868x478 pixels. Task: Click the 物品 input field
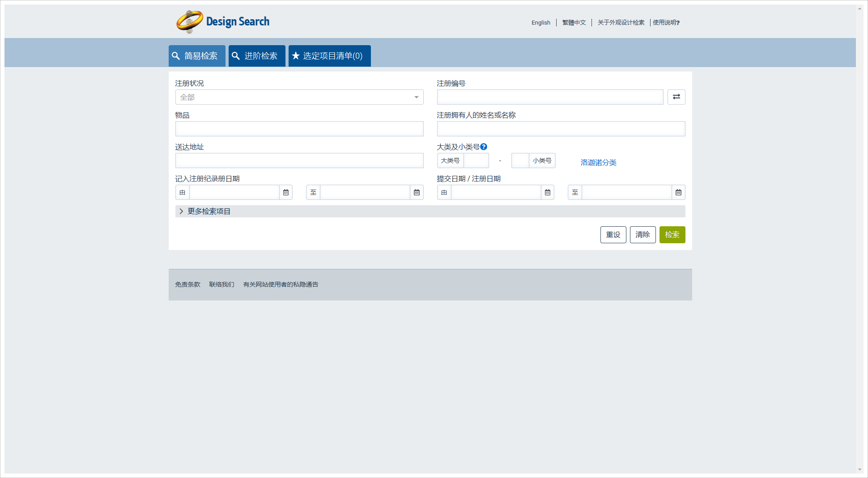[x=299, y=129]
